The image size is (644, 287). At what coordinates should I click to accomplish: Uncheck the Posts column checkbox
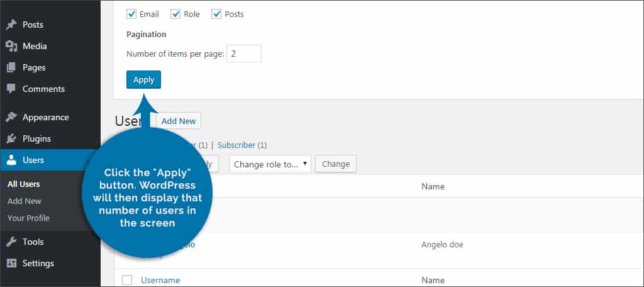(216, 14)
